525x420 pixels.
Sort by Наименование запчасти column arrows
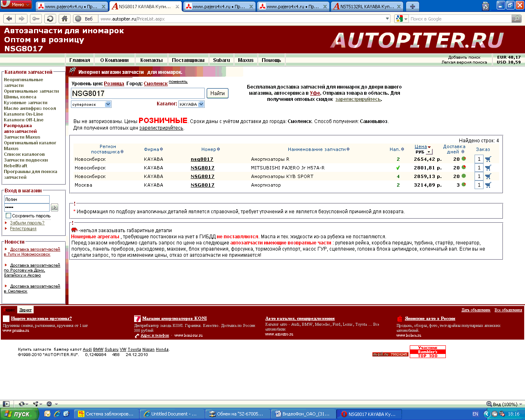[x=348, y=149]
